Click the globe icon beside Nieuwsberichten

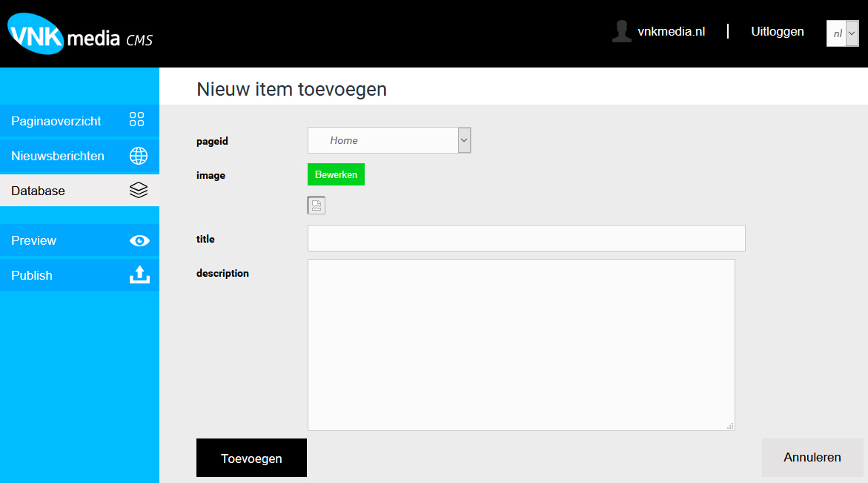click(139, 156)
